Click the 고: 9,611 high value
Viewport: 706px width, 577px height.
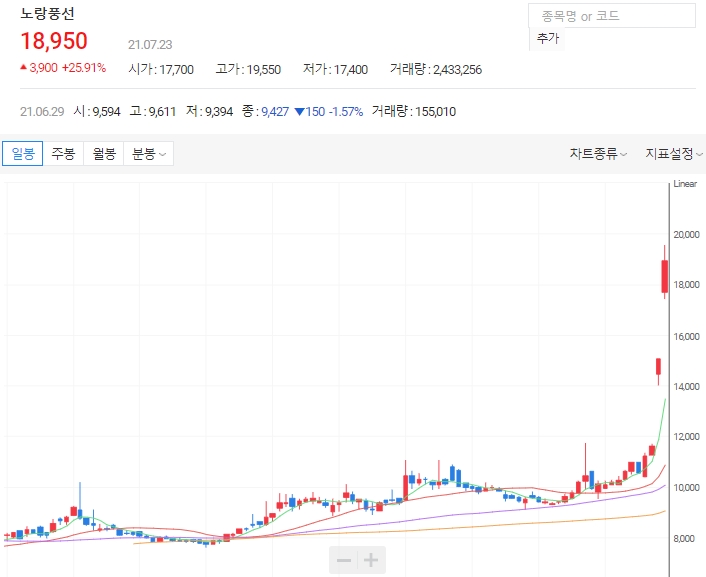pos(153,111)
